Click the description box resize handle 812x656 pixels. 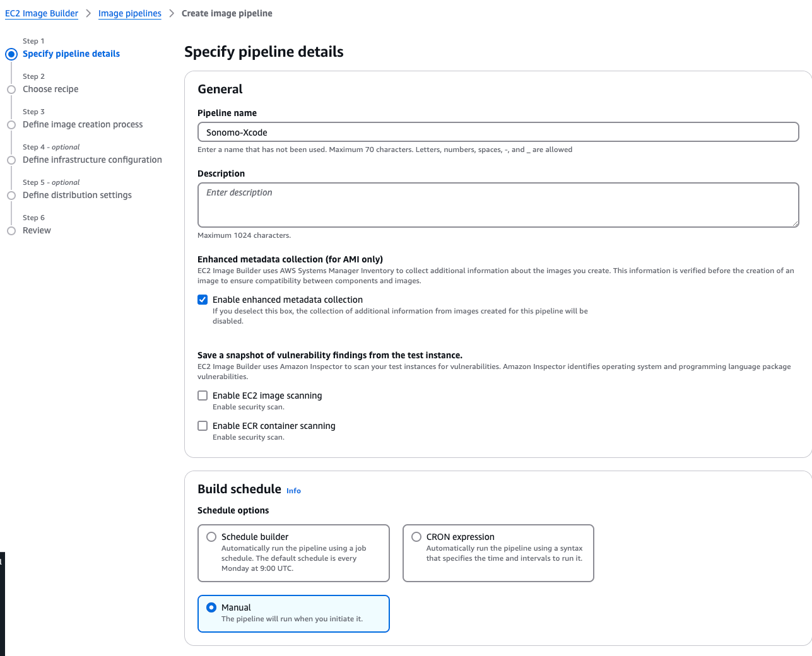tap(796, 224)
